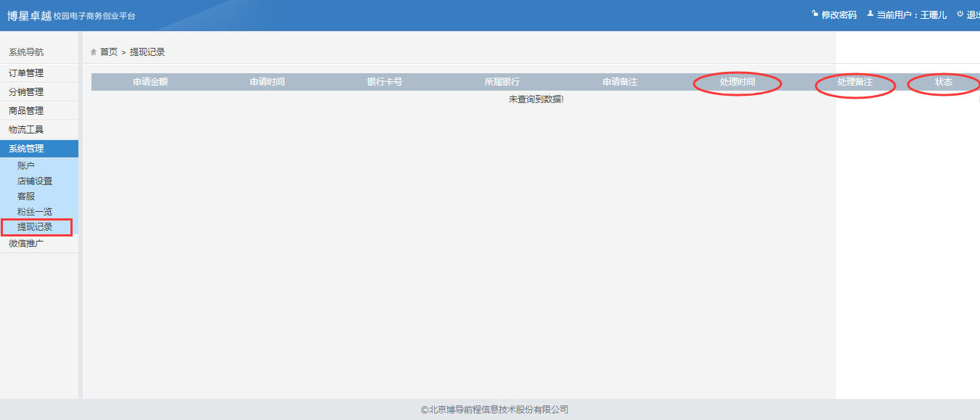
Task: Open the 微信推广 sidebar section
Action: 26,244
